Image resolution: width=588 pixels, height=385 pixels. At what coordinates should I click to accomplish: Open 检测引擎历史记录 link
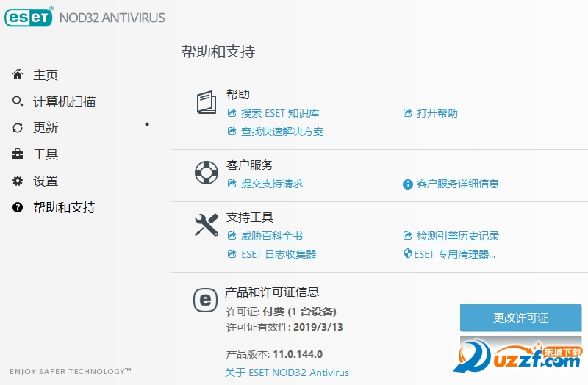[x=457, y=236]
